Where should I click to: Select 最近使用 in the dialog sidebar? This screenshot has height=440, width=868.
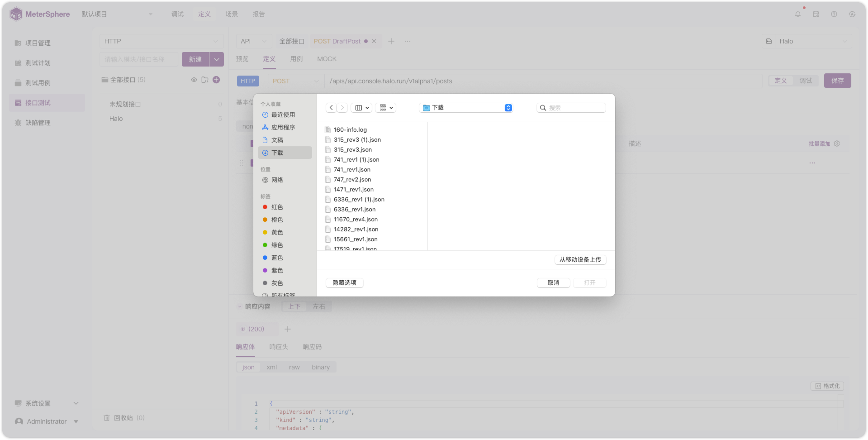tap(285, 115)
